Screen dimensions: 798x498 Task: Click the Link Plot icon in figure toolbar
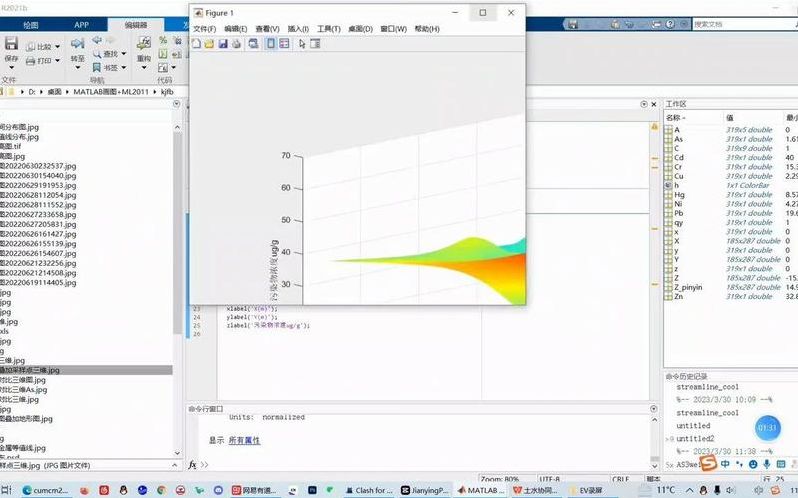(253, 44)
